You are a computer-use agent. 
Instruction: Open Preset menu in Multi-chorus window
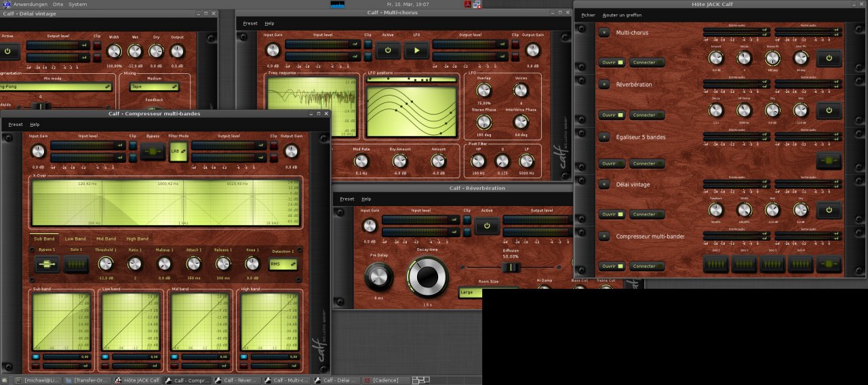(250, 23)
